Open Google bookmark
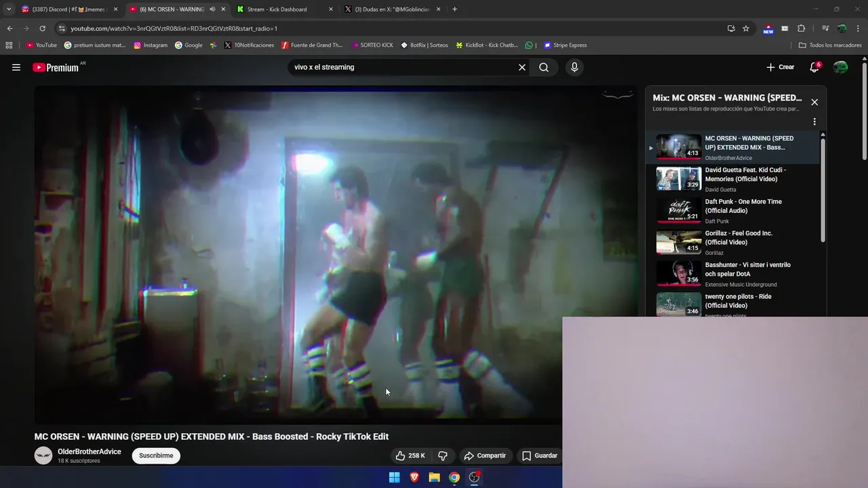The width and height of the screenshot is (868, 488). coord(189,45)
